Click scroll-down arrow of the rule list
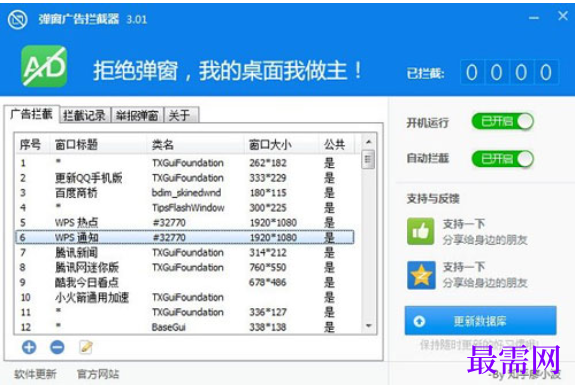This screenshot has height=391, width=579. tap(368, 326)
